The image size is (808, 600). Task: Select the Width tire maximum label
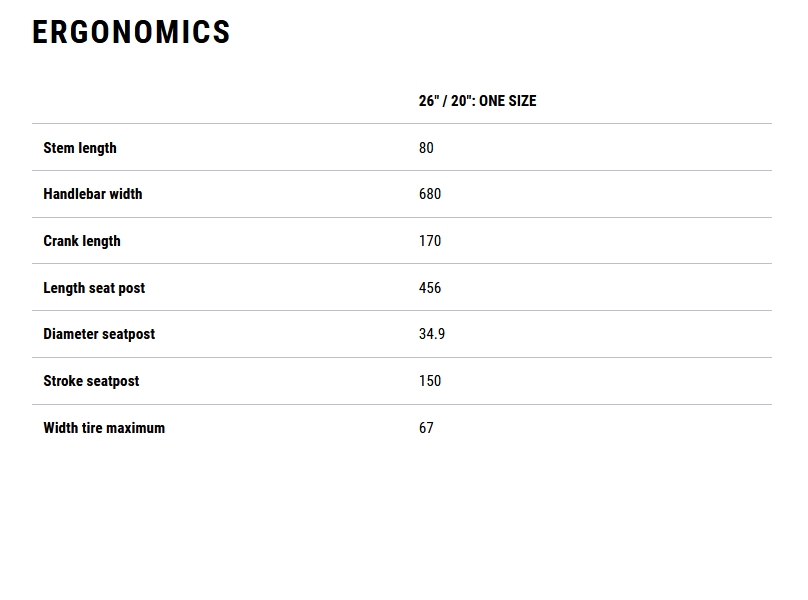(104, 428)
